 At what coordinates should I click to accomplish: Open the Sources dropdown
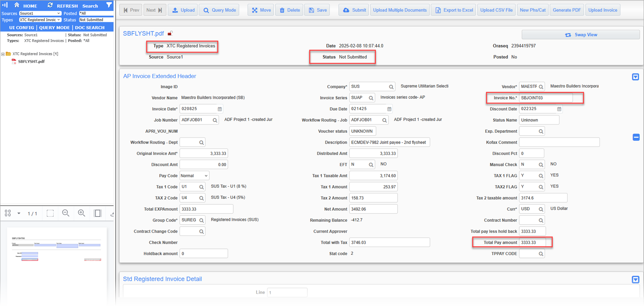coord(40,13)
